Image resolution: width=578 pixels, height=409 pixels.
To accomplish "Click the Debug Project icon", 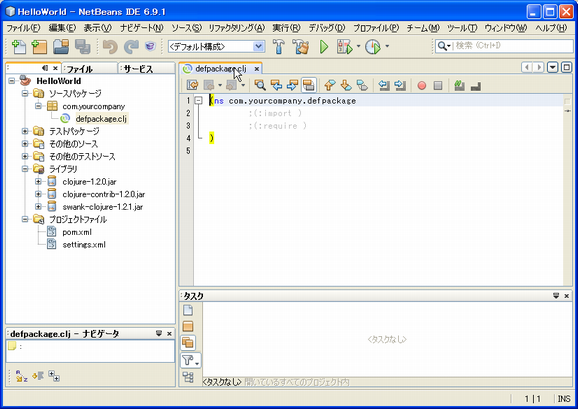I will (x=345, y=47).
